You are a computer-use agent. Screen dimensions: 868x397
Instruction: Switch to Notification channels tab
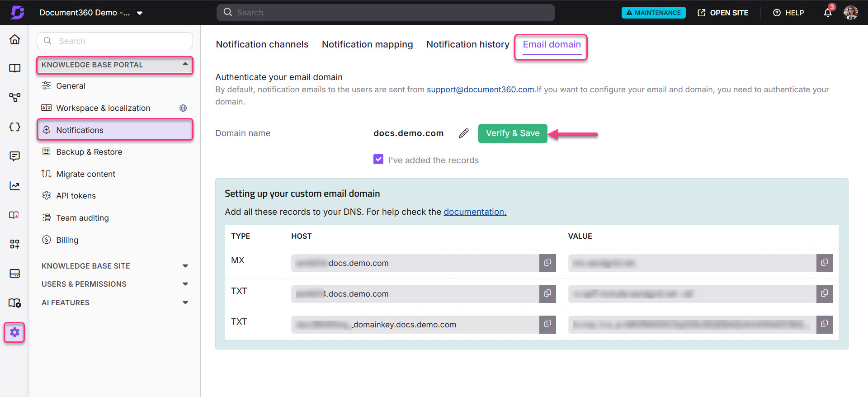pyautogui.click(x=262, y=44)
